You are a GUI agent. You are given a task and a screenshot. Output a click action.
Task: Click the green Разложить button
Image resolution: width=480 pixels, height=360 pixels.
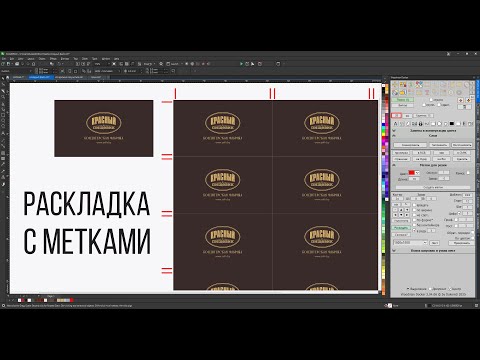[401, 228]
